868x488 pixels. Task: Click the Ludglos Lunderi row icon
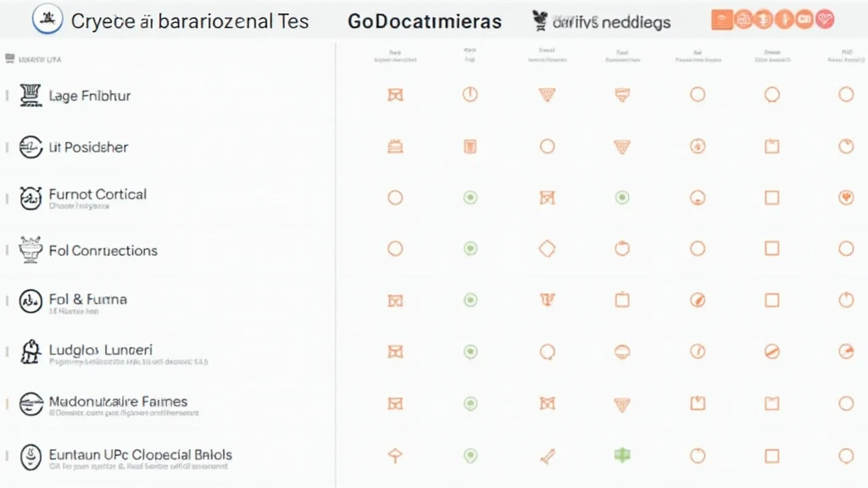click(x=31, y=352)
